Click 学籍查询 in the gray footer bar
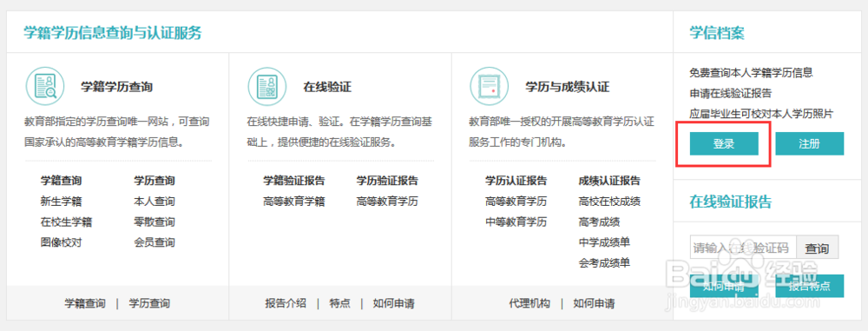The height and width of the screenshot is (331, 868). 85,304
